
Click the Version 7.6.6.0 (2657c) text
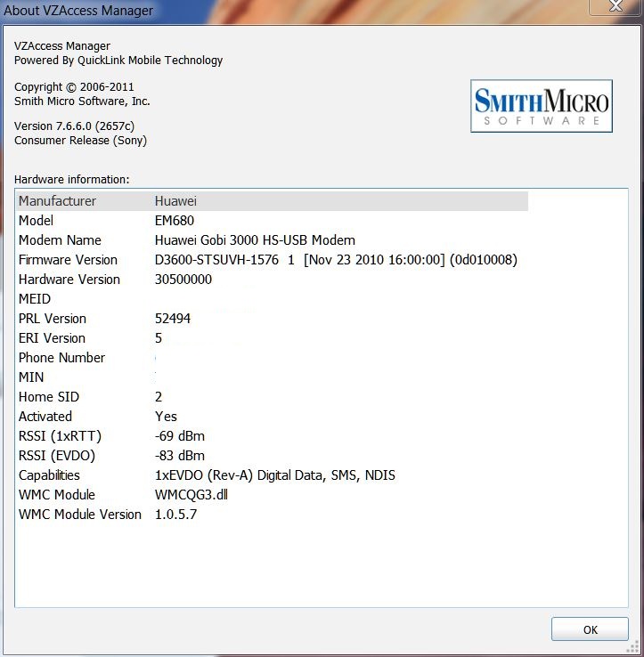(74, 126)
